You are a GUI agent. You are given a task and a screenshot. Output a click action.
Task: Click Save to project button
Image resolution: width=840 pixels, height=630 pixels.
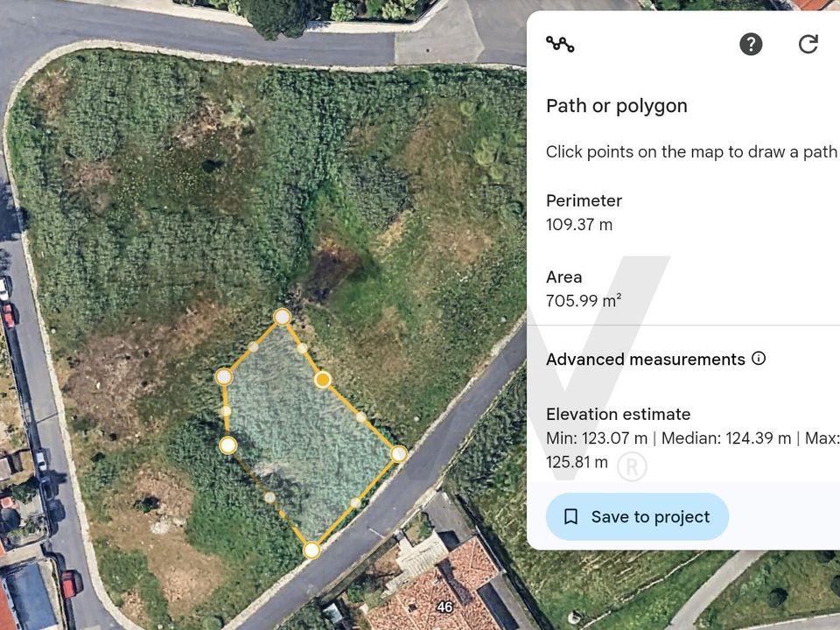point(637,517)
